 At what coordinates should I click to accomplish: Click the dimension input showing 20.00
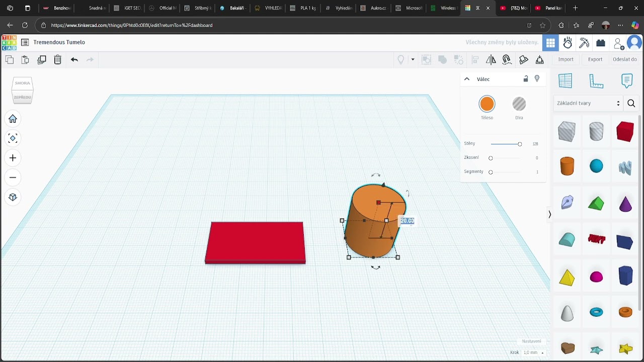(x=407, y=221)
